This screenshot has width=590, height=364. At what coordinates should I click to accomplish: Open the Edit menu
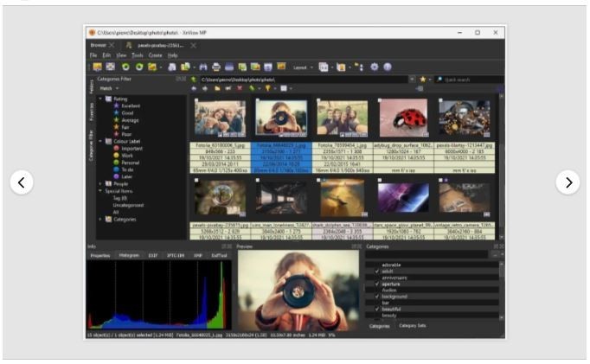[x=107, y=55]
